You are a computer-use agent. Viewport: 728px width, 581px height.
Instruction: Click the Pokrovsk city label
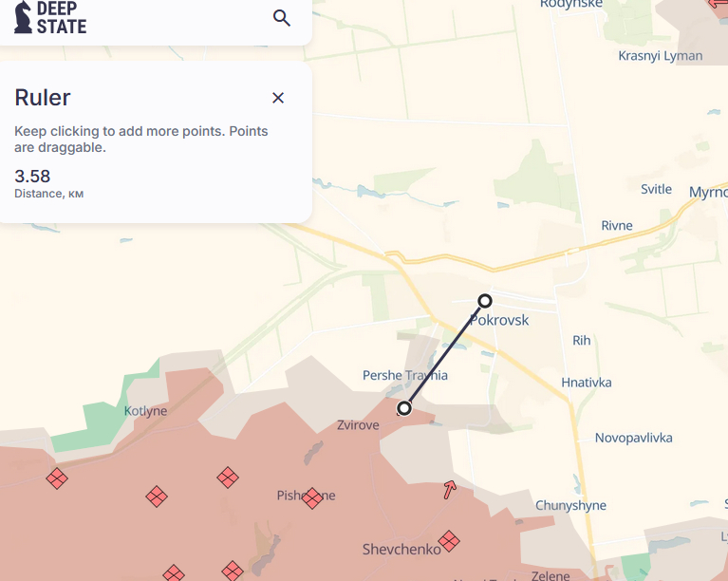point(499,321)
